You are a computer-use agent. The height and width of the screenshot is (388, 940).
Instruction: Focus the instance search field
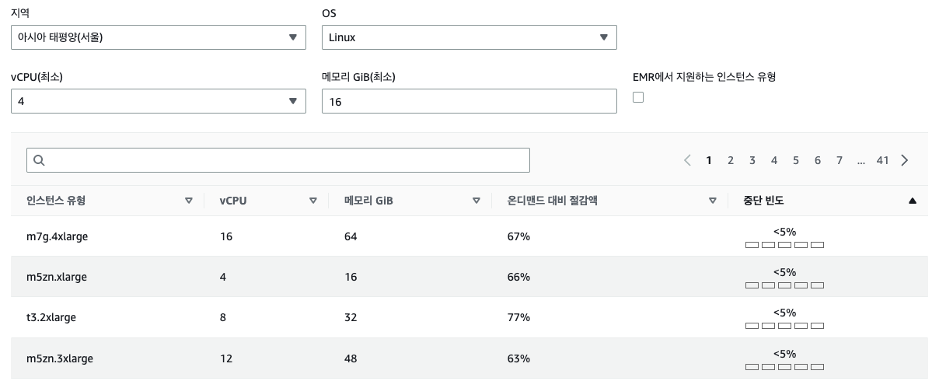pos(278,160)
